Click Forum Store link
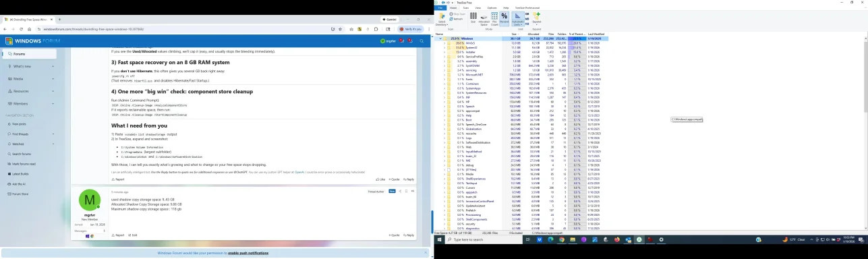 pos(20,194)
